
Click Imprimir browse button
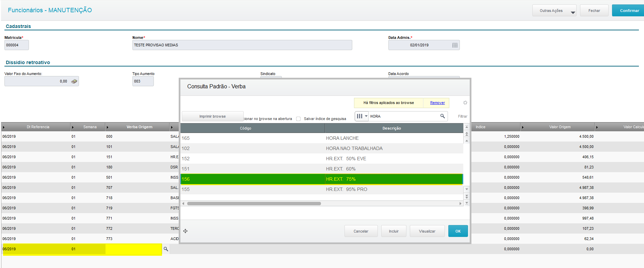(x=212, y=116)
